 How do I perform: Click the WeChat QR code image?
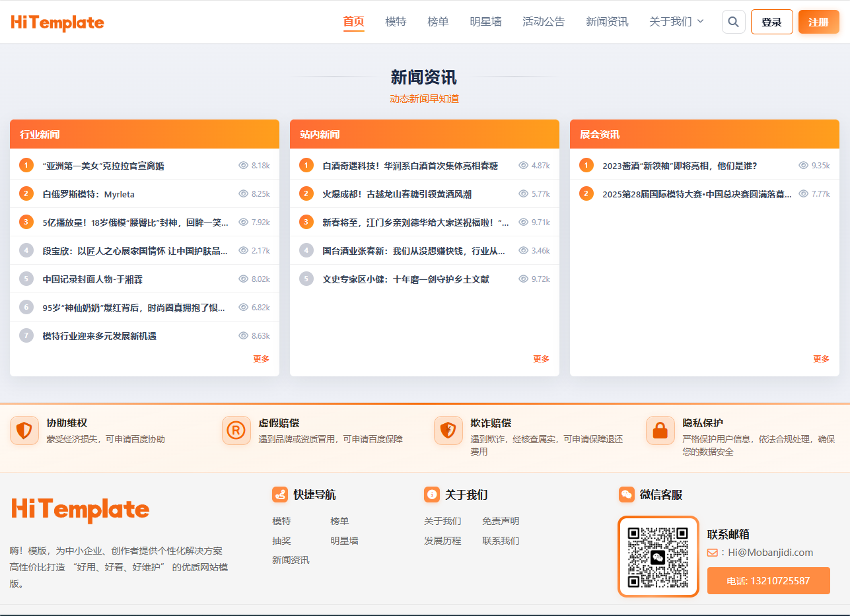[x=658, y=556]
